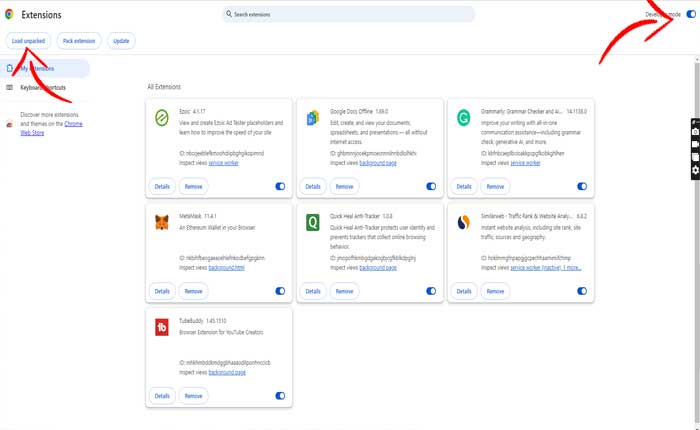Click the Load unpacked button
The height and width of the screenshot is (430, 700).
pyautogui.click(x=28, y=41)
